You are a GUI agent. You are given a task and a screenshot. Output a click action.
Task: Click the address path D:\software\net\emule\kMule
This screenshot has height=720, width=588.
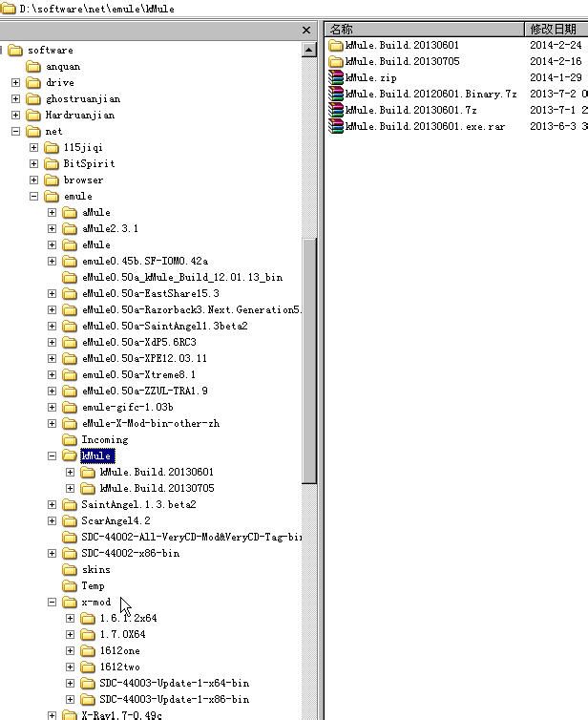pos(96,9)
